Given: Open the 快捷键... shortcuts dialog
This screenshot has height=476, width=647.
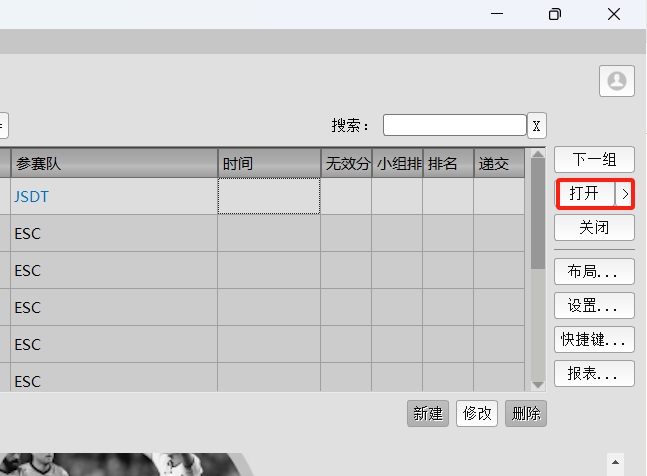Looking at the screenshot, I should coord(594,339).
